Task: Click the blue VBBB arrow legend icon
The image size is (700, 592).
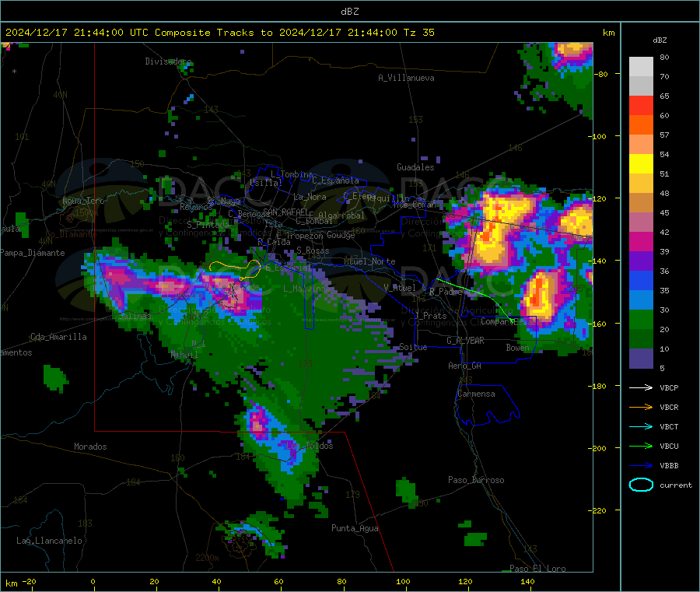Action: tap(641, 466)
